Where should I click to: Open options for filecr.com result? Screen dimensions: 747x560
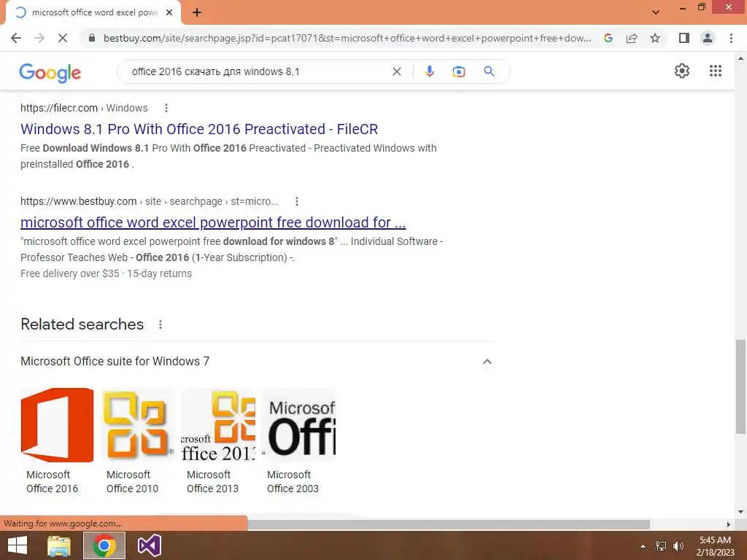(x=166, y=108)
